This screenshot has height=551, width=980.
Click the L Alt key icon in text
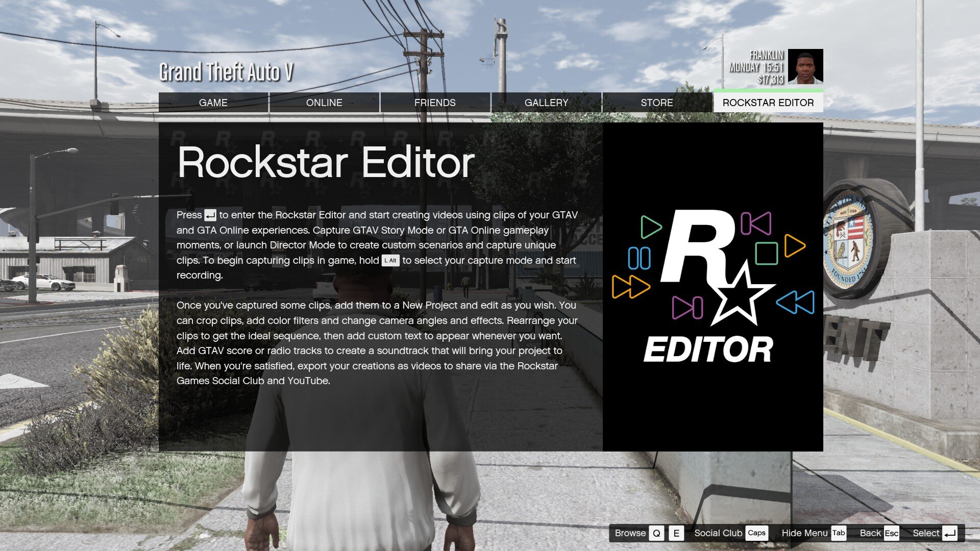tap(390, 260)
